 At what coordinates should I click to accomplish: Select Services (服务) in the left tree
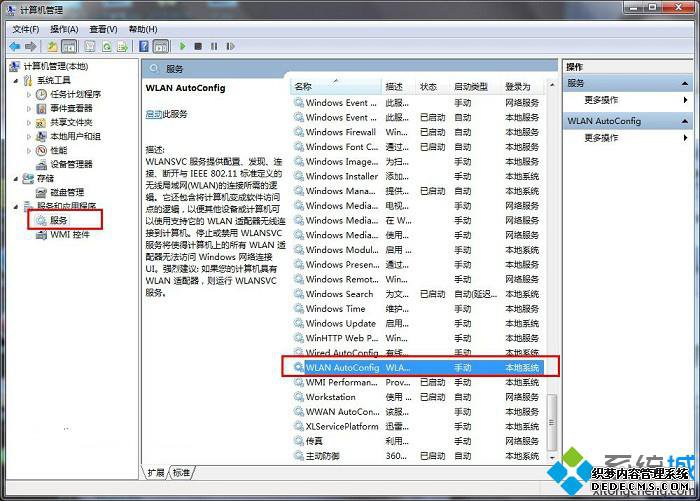(x=58, y=220)
